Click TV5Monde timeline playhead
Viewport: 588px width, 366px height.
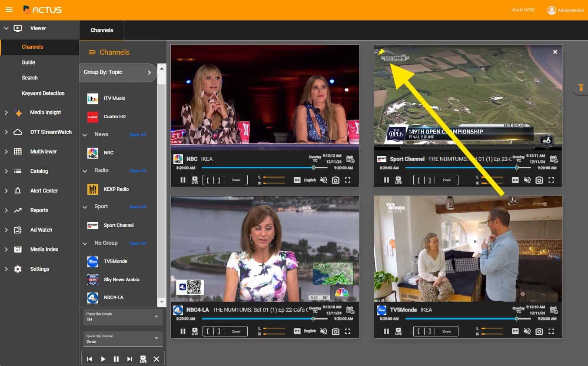pyautogui.click(x=517, y=319)
